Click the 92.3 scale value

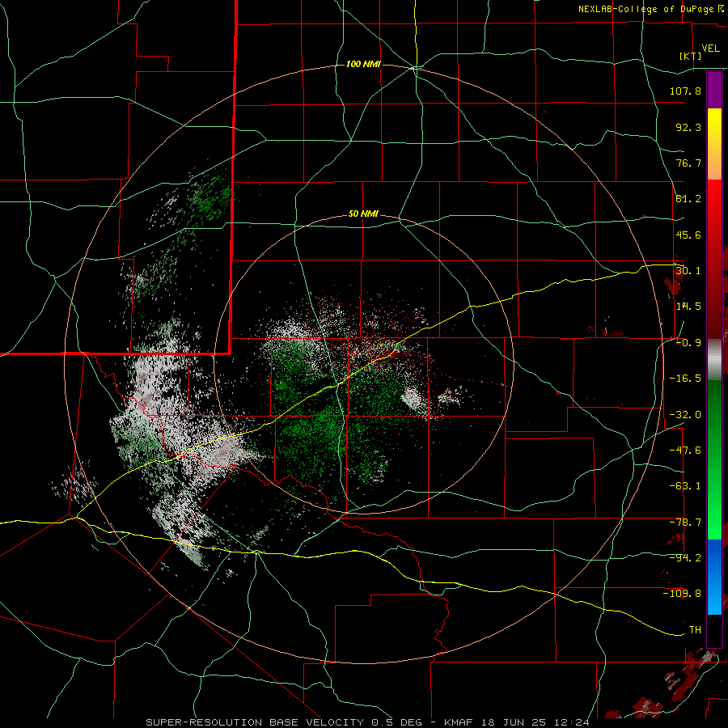688,127
